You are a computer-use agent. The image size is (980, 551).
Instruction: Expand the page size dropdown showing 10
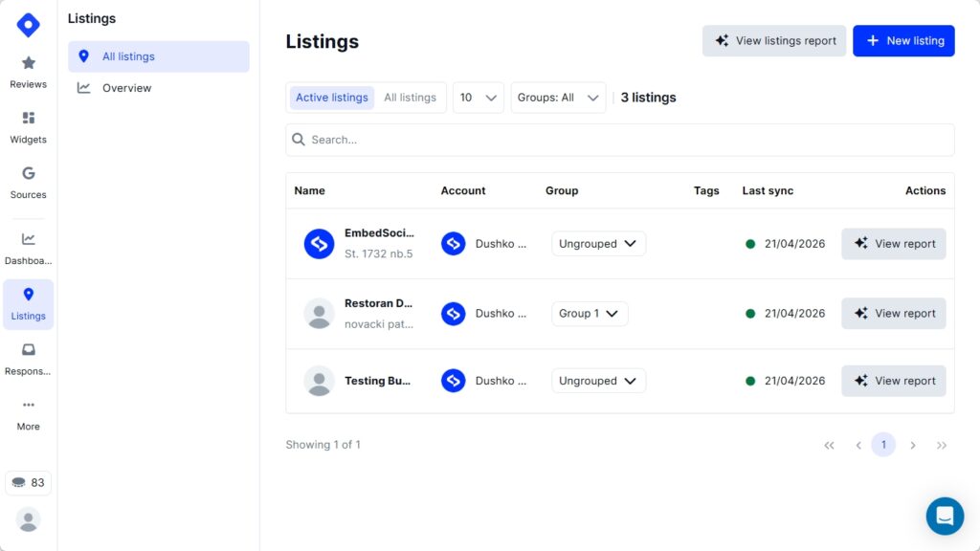pos(478,97)
